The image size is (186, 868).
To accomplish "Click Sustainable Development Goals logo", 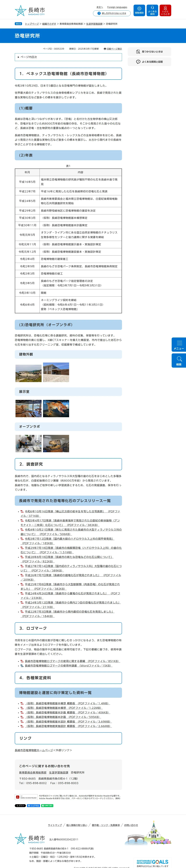I will (x=153, y=862).
